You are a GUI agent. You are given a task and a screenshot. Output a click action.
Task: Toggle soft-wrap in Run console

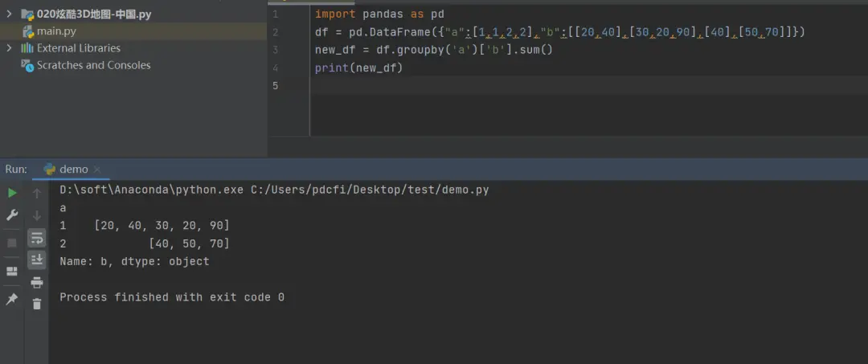click(x=37, y=238)
